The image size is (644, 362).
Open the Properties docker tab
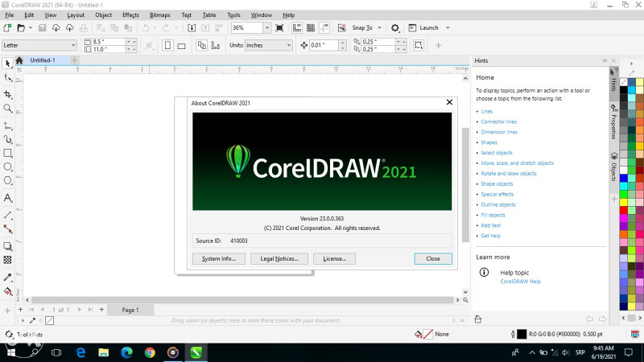coord(613,122)
